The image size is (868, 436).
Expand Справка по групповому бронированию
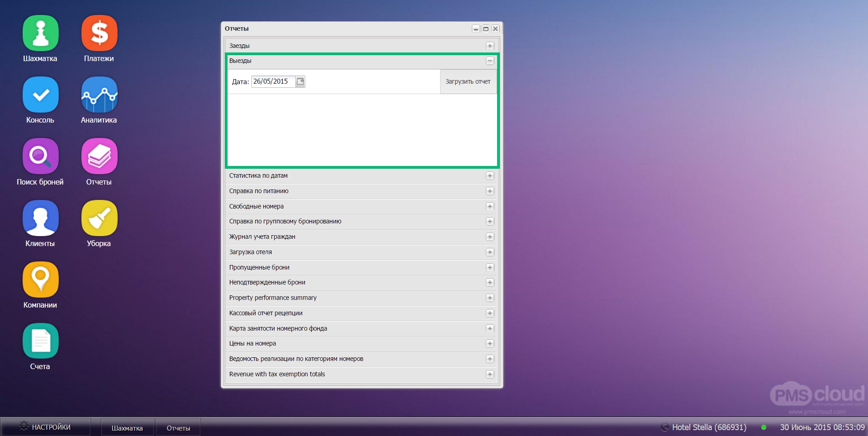[490, 221]
